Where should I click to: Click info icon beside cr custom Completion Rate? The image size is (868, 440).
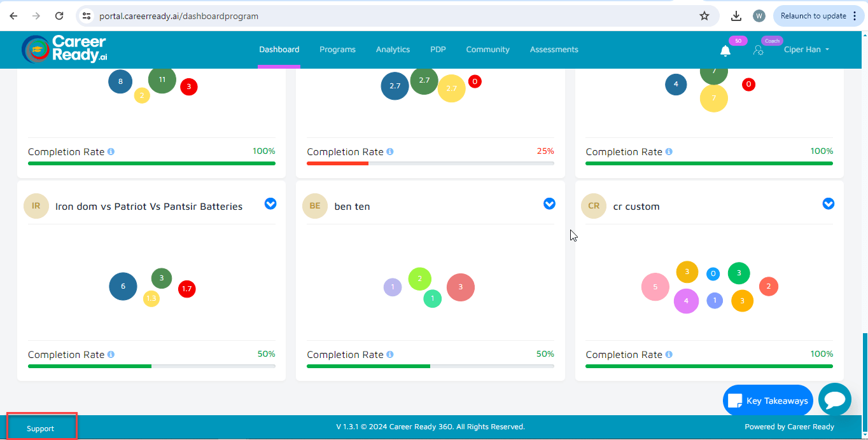click(x=669, y=355)
